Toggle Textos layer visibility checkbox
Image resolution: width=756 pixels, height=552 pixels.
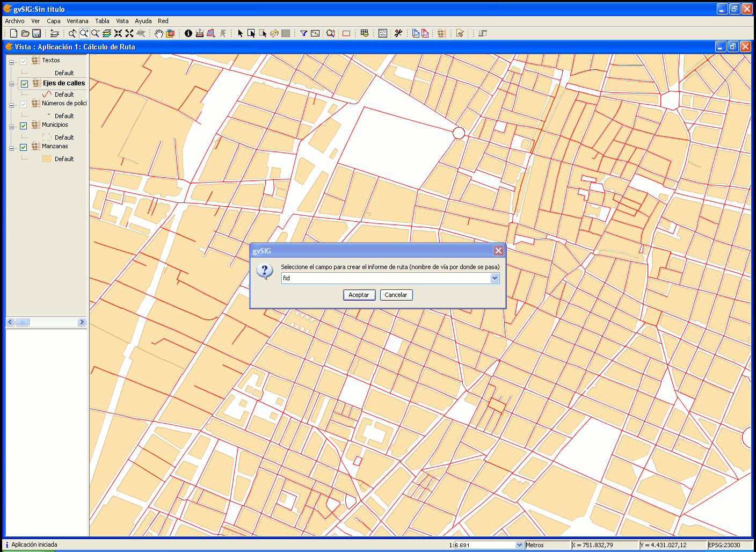[23, 61]
